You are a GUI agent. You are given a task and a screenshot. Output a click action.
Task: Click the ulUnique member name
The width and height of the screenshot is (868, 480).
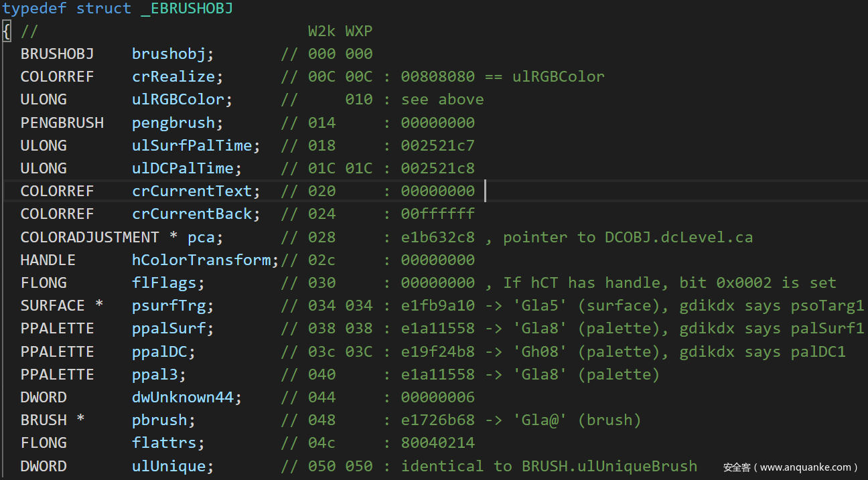point(169,466)
